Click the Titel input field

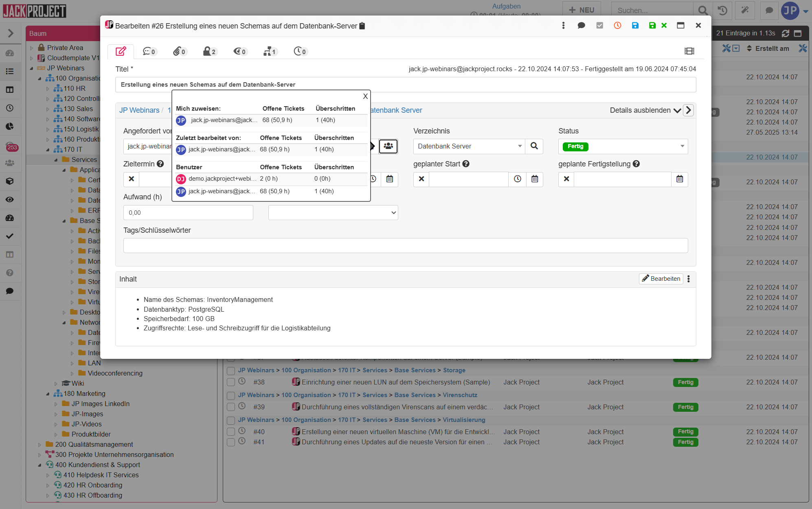[x=406, y=85]
